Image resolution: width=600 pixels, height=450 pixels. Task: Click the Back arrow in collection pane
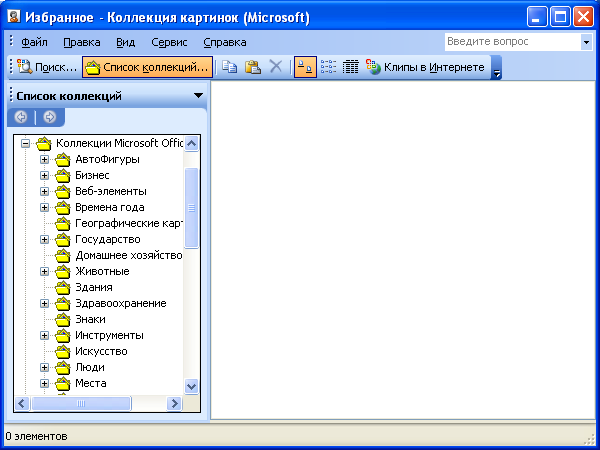(x=21, y=117)
